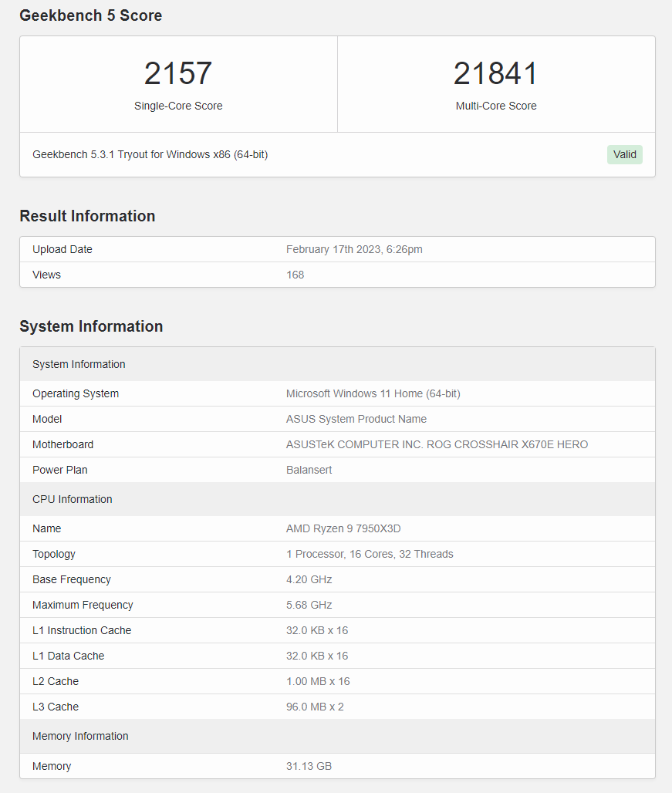Screen dimensions: 672x793
Task: Click the System Information page heading
Action: [91, 326]
